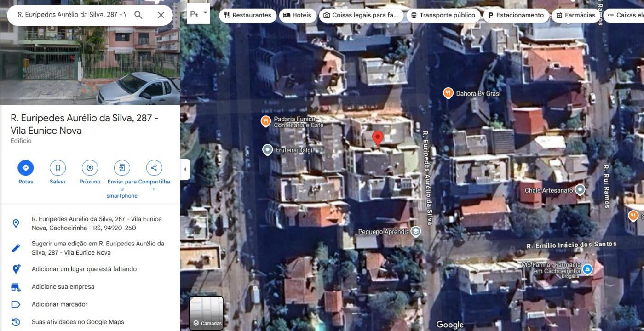Click the Compartilhar share icon
Viewport: 644px width, 331px height.
click(x=154, y=168)
